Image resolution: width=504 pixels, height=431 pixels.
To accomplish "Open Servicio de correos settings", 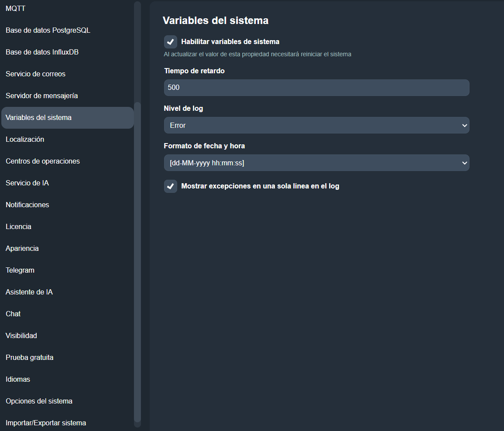I will pyautogui.click(x=35, y=74).
